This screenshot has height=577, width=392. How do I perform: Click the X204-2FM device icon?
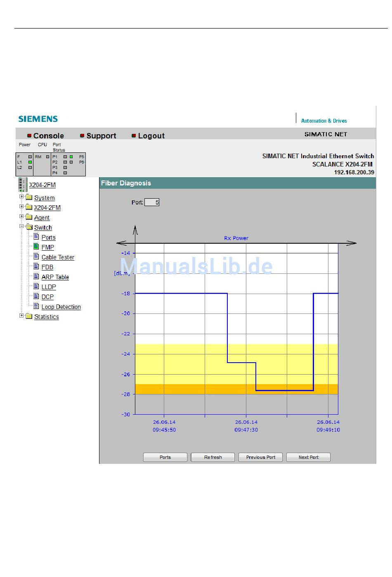(22, 185)
